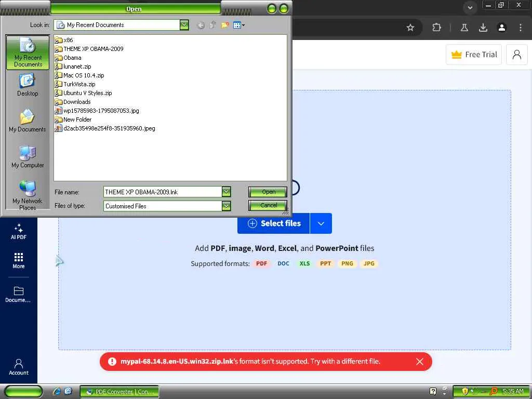Select TurkVista.zip file
The width and height of the screenshot is (532, 399).
[x=75, y=84]
